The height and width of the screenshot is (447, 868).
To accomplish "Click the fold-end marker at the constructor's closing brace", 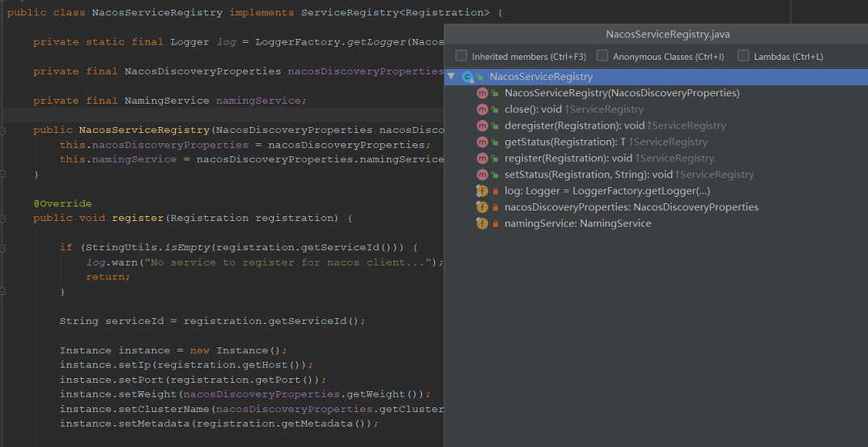I will click(2, 174).
